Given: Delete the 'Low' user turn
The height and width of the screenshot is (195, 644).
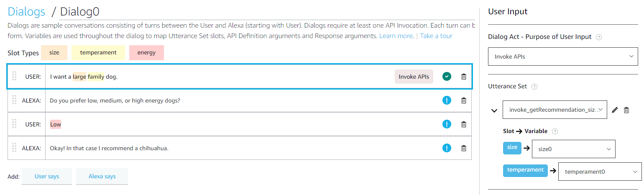Looking at the screenshot, I should coord(463,124).
